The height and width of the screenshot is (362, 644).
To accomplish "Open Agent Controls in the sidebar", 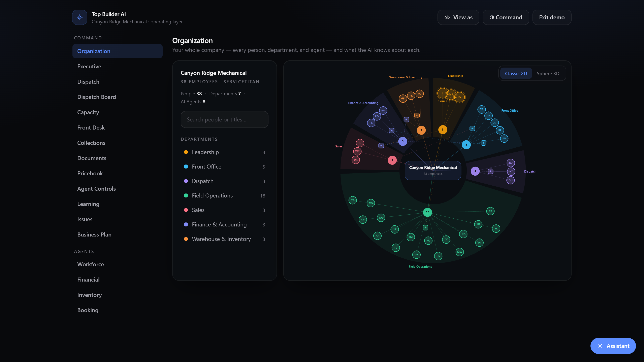I will tap(117, 189).
